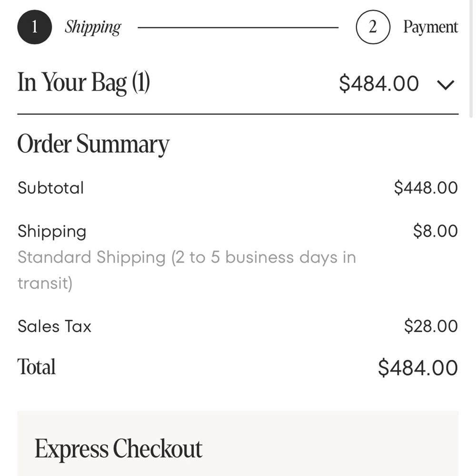This screenshot has width=476, height=476.
Task: Click the $28.00 sales tax amount
Action: tap(430, 327)
